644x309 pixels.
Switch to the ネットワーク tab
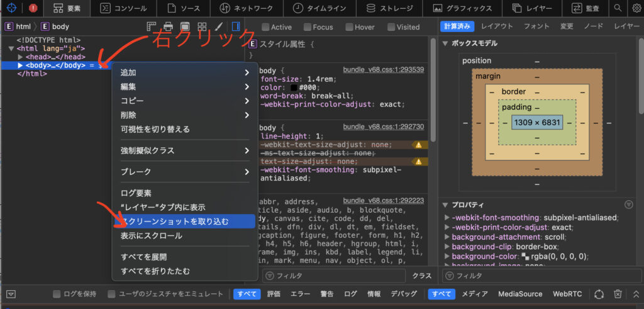[x=247, y=8]
